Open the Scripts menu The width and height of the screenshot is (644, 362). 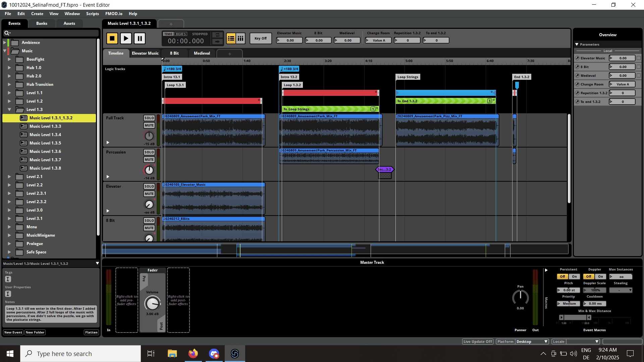pos(92,14)
